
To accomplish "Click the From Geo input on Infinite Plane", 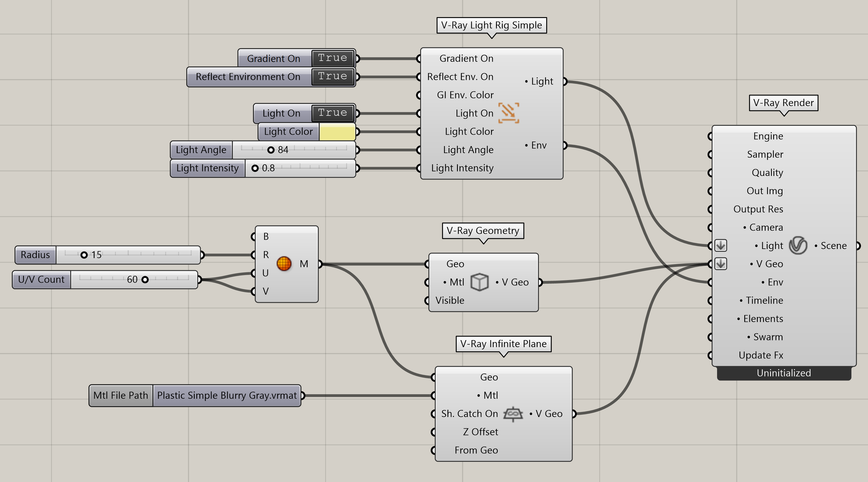I will coord(476,450).
